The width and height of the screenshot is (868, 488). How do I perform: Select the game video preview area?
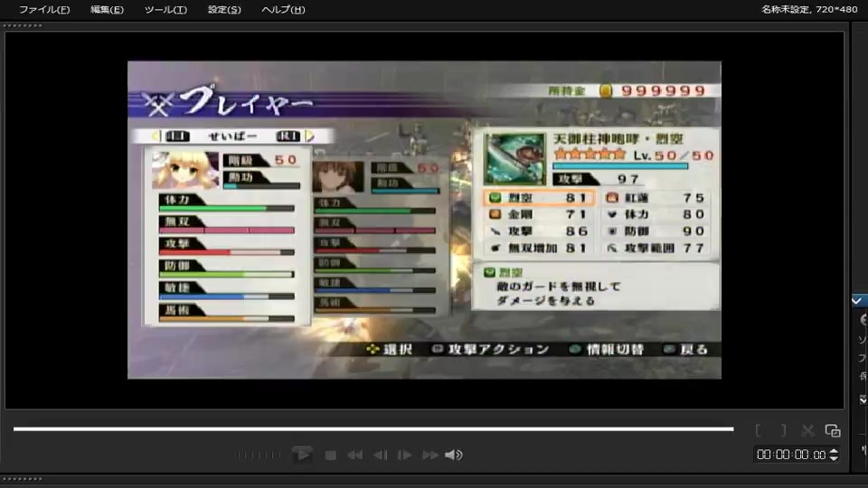(x=425, y=221)
